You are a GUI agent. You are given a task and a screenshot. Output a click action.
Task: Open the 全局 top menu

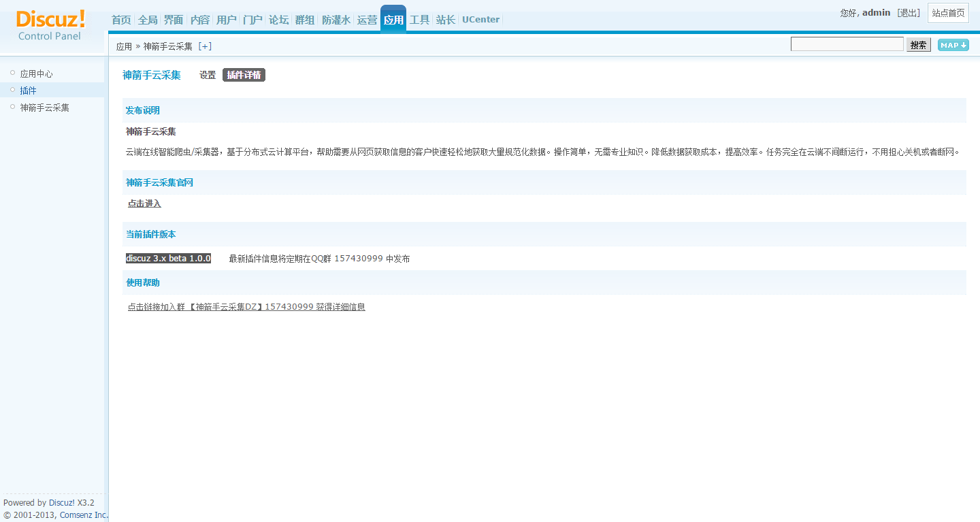click(148, 20)
